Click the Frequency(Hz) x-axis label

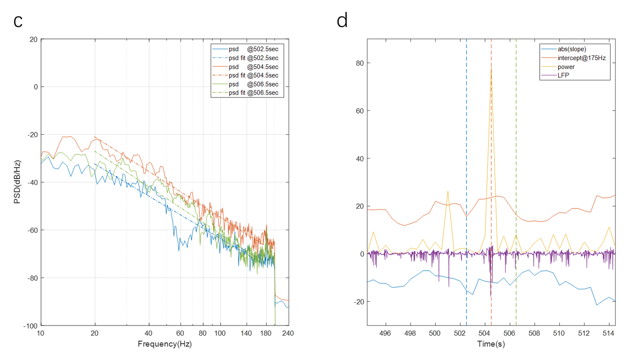coord(165,344)
